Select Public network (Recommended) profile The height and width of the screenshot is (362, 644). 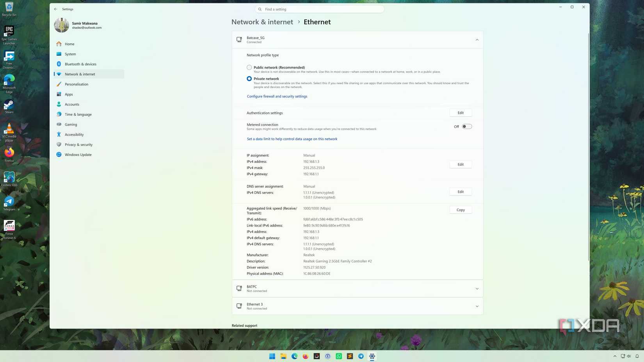pos(249,67)
